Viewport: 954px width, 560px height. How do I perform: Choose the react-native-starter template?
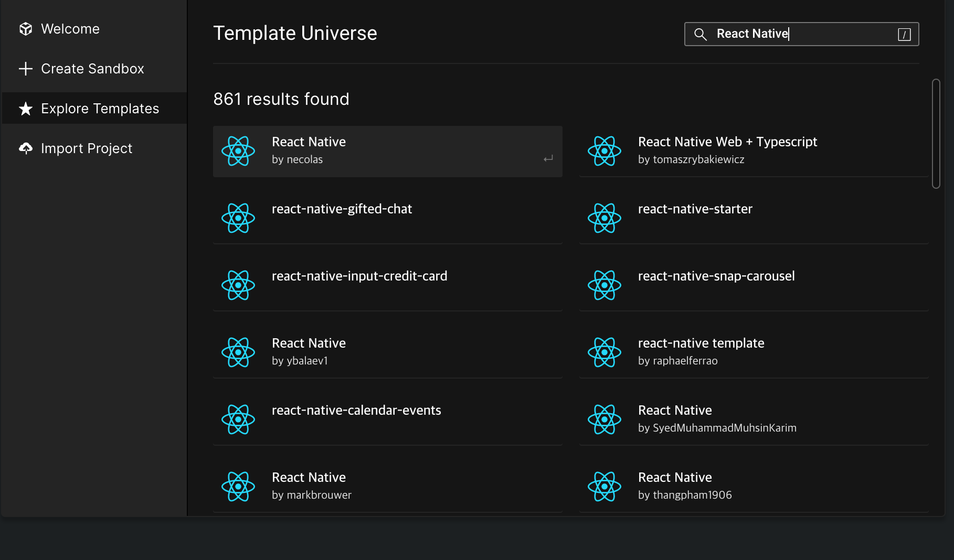[754, 218]
